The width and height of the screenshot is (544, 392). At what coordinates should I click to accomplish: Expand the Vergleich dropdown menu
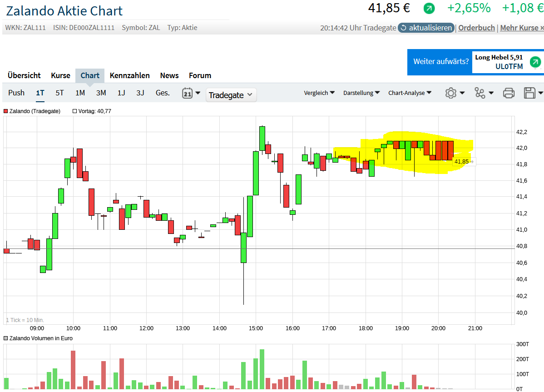319,93
